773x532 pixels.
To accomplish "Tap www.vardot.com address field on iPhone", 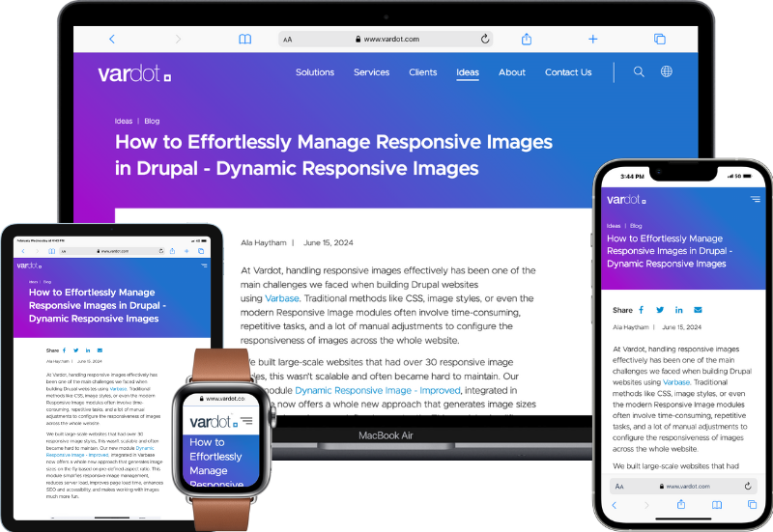I will pyautogui.click(x=684, y=486).
